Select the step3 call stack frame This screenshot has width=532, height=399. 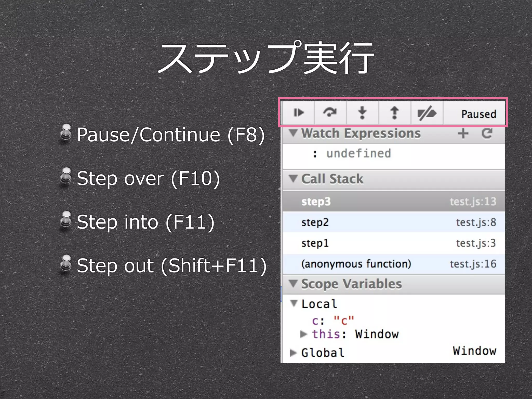click(394, 201)
